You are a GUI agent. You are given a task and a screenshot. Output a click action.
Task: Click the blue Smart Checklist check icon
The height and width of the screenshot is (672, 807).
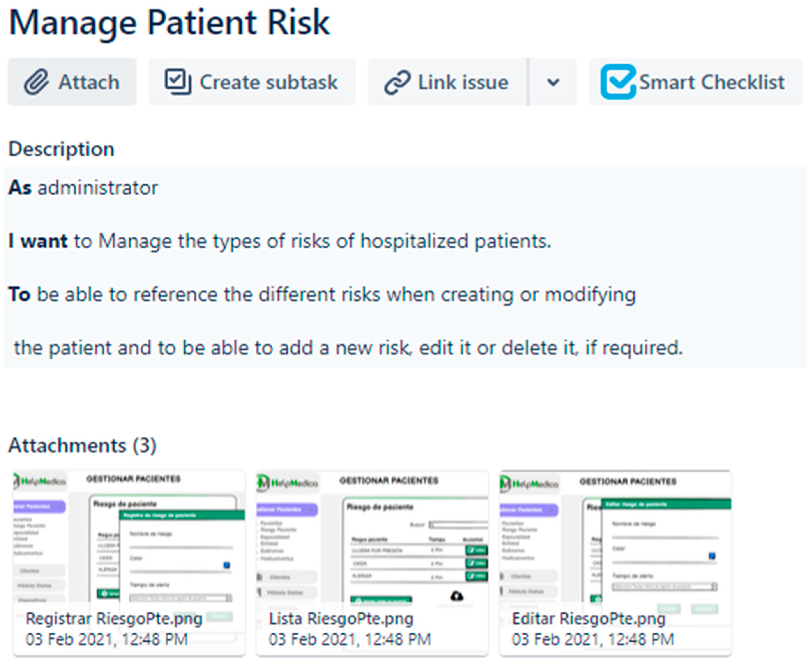(618, 81)
